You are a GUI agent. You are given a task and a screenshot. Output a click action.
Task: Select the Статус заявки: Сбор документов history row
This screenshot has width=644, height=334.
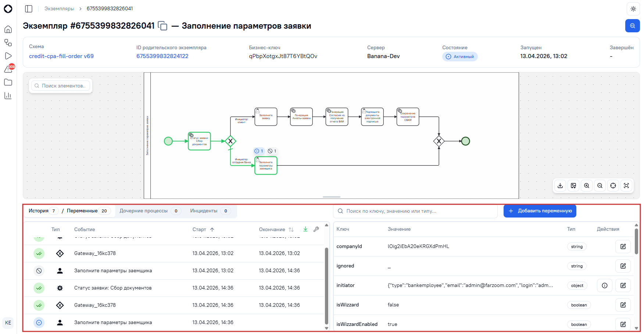point(174,288)
